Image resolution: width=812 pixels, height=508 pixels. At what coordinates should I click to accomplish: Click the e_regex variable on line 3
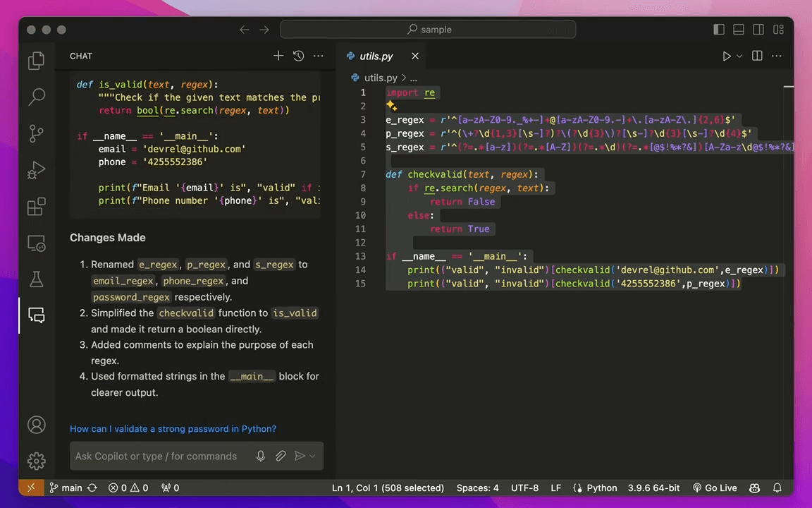405,120
